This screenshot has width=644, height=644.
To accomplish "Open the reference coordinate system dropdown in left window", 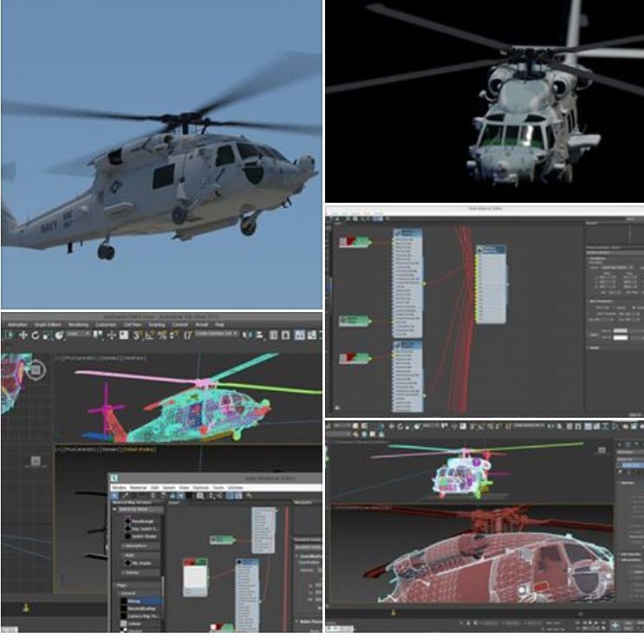I will [78, 335].
